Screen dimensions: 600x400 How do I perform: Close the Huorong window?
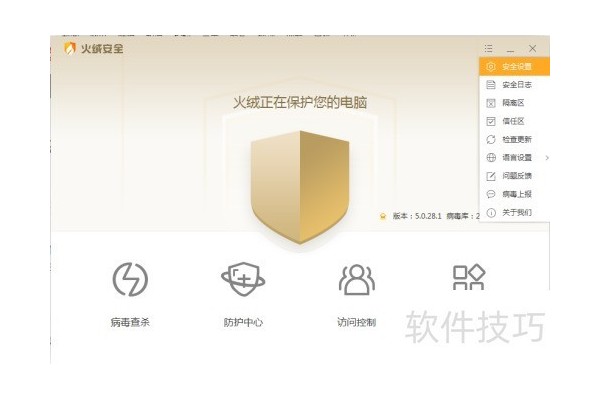[532, 48]
